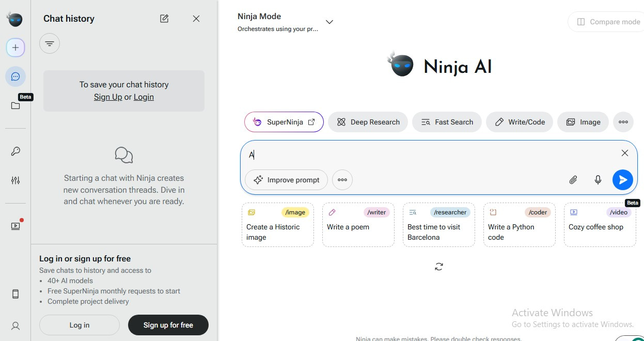Screen dimensions: 644x341
Task: Click Sign up for free button
Action: 168,325
